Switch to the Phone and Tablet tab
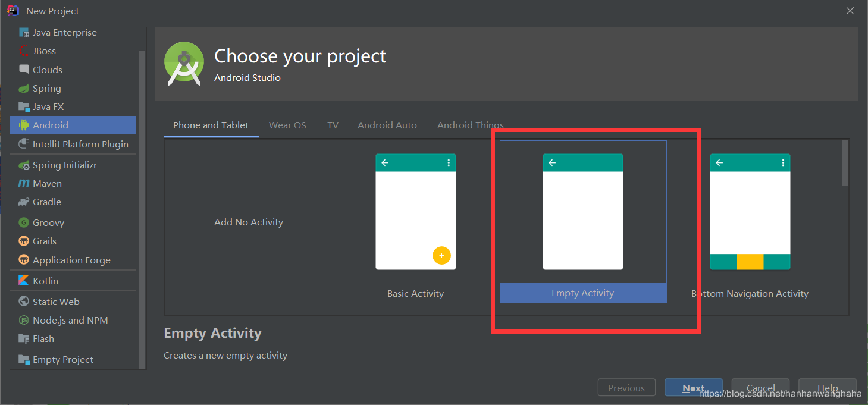Screen dimensions: 868x405 [x=211, y=125]
